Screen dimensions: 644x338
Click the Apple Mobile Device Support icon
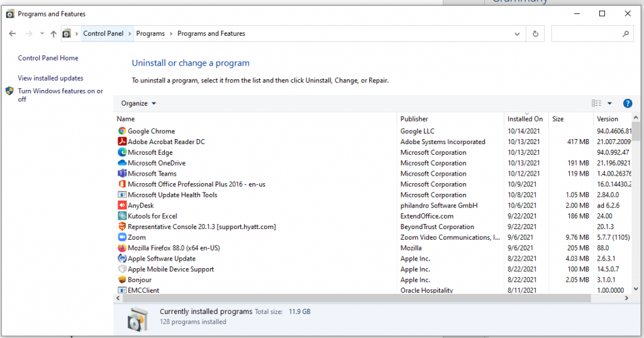pyautogui.click(x=122, y=269)
